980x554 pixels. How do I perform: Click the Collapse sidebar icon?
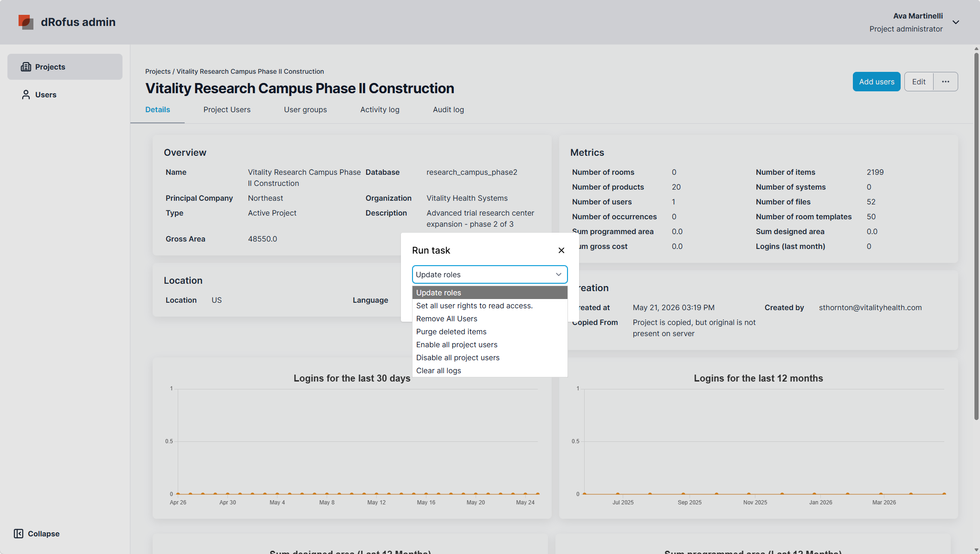tap(19, 534)
